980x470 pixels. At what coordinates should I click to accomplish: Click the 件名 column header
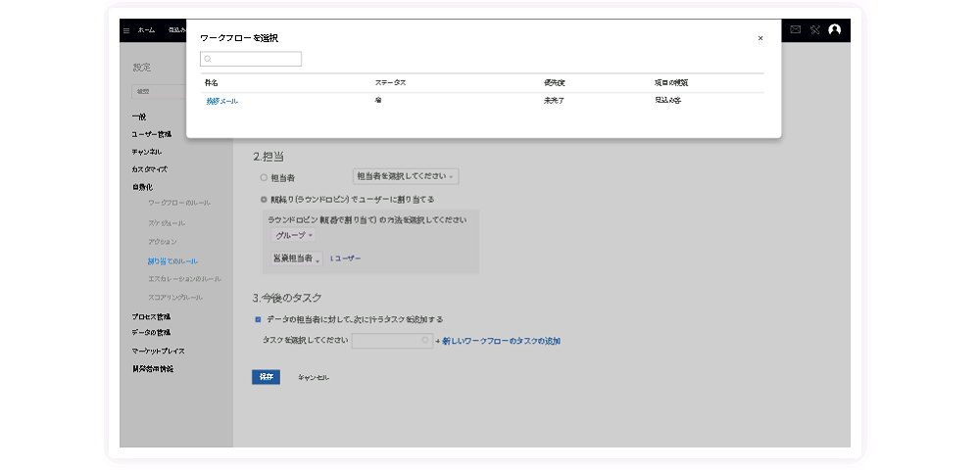point(212,82)
